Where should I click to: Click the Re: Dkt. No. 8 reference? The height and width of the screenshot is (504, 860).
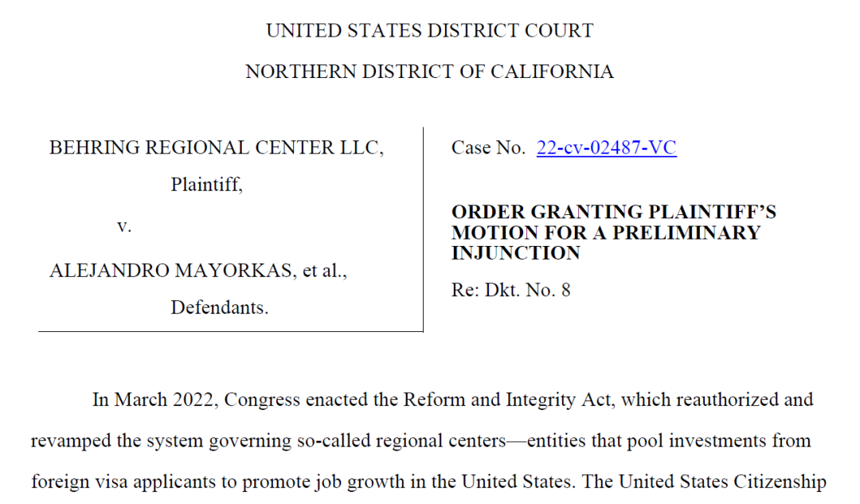[510, 290]
